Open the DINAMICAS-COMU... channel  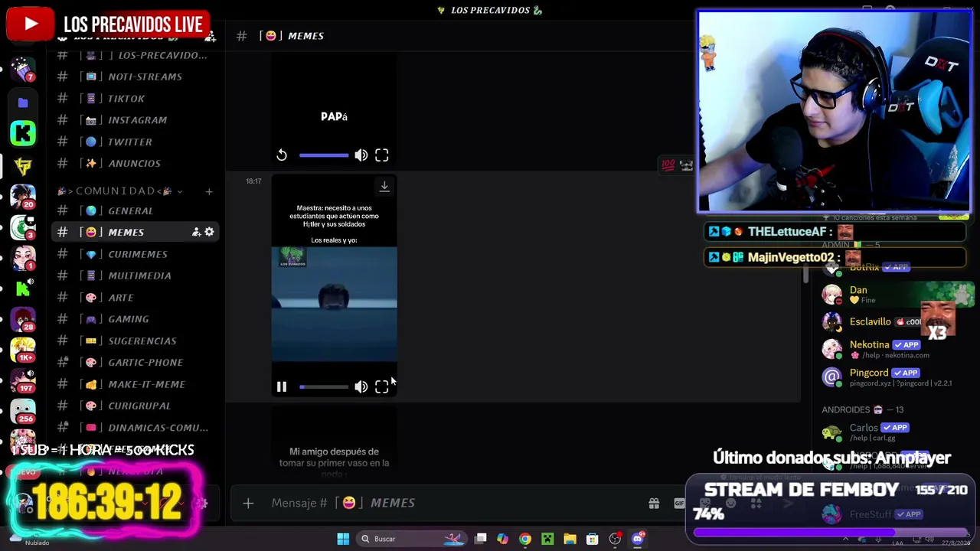point(136,428)
